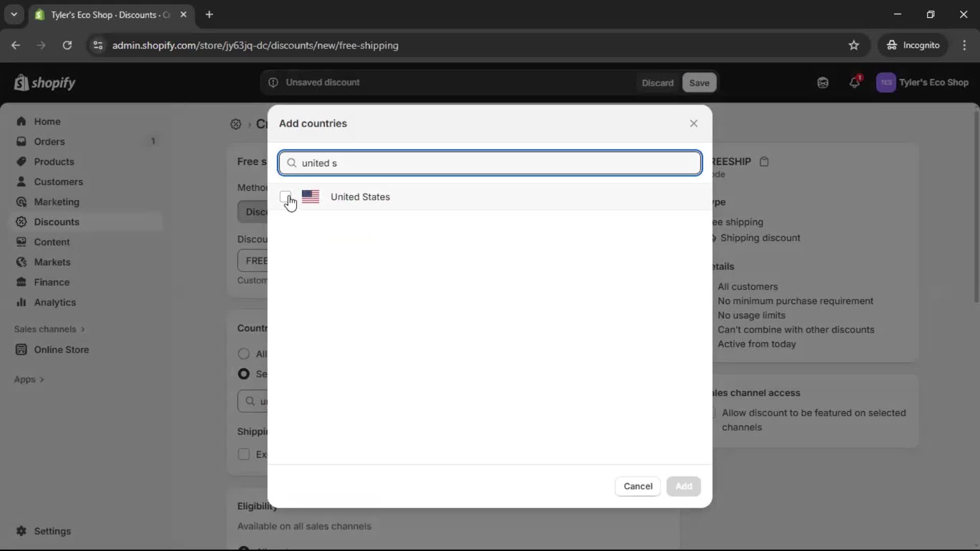Click the Shopify logo
This screenshot has width=980, height=551.
[x=44, y=82]
